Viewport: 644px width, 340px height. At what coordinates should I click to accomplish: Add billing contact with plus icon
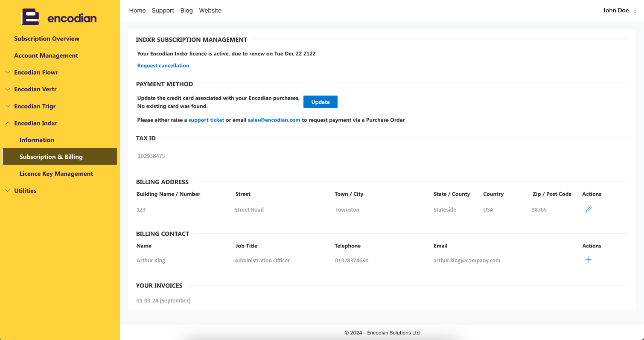(589, 259)
